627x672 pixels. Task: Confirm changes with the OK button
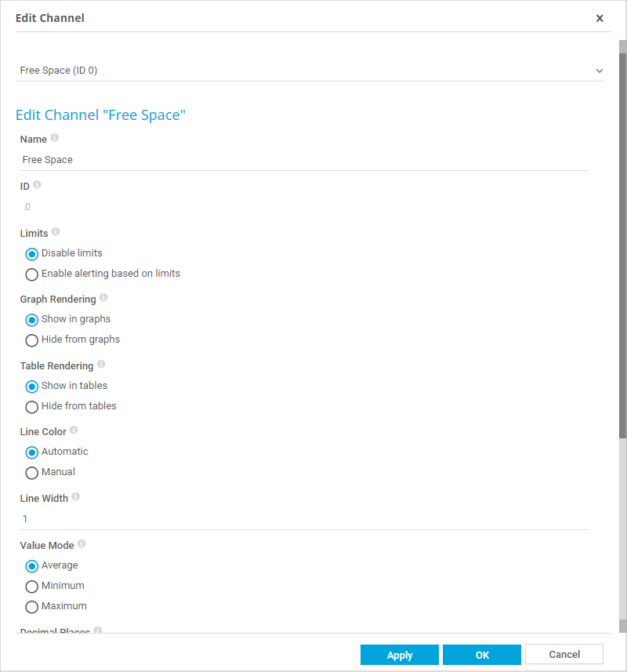point(481,655)
